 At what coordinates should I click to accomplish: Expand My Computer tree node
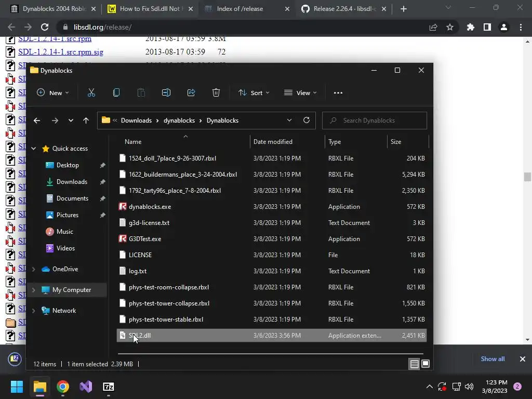click(34, 290)
